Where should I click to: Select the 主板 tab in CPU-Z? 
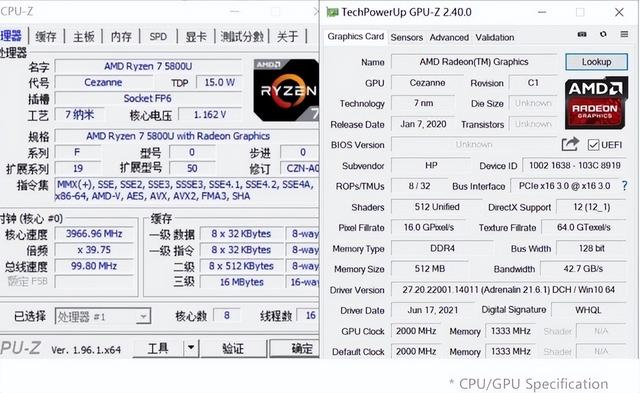pos(84,37)
